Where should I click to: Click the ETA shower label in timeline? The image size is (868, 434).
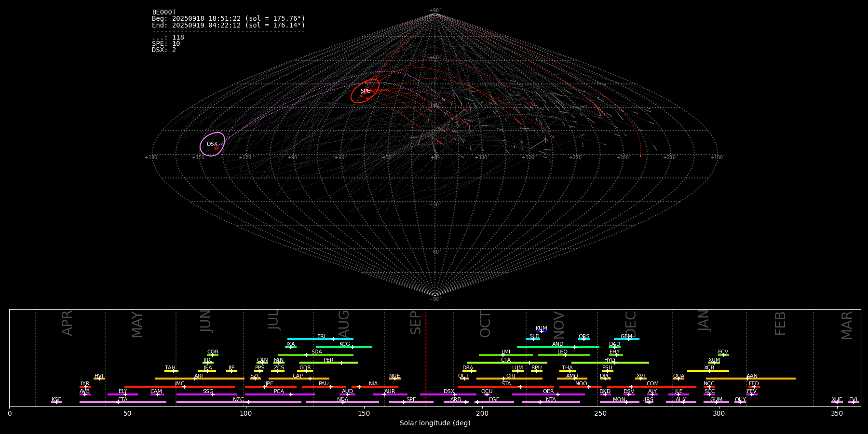point(123,400)
